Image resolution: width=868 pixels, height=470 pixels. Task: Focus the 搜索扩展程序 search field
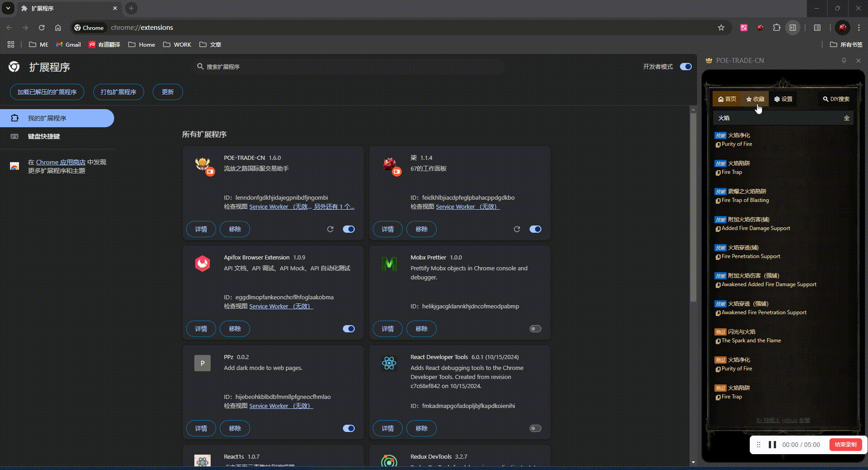pyautogui.click(x=349, y=67)
